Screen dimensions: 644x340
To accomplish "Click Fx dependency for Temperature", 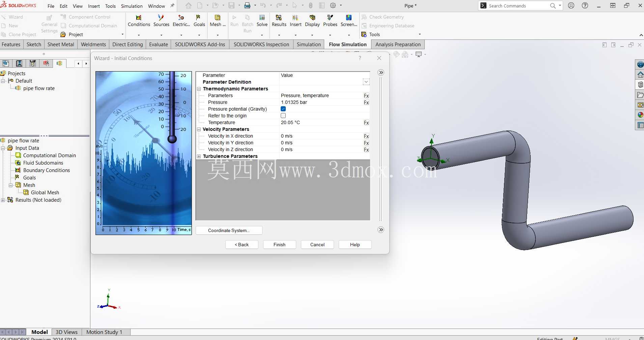I will pos(366,123).
